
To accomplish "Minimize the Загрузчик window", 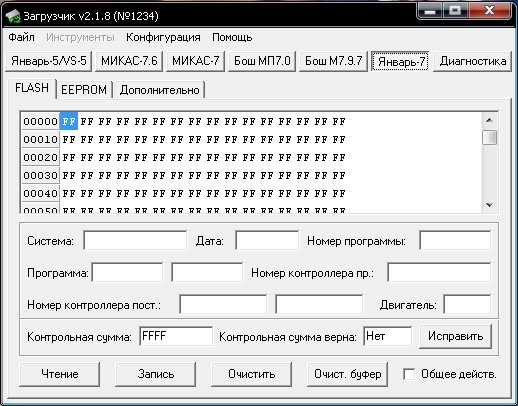I will [x=430, y=11].
